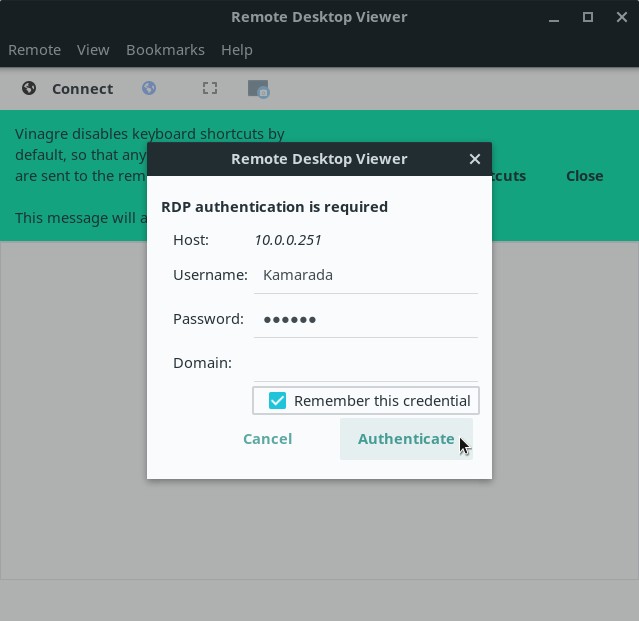The image size is (639, 621).
Task: Toggle fullscreen mode from the toolbar
Action: 210,88
